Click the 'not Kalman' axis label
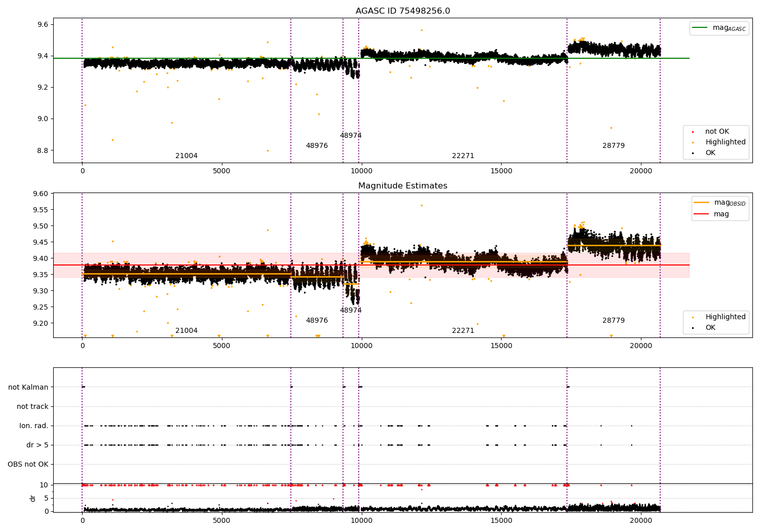Screen dimensions: 760x532 (28, 387)
